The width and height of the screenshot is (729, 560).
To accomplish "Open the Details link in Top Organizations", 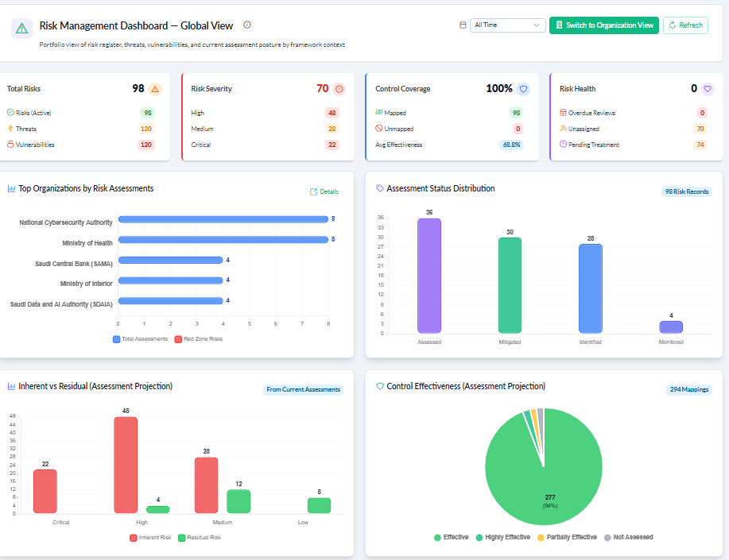I will 324,191.
